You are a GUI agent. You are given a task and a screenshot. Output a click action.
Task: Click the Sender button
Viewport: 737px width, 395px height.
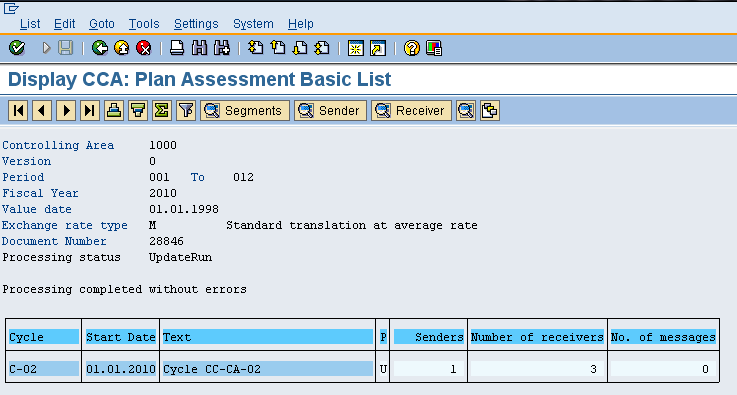pos(330,111)
